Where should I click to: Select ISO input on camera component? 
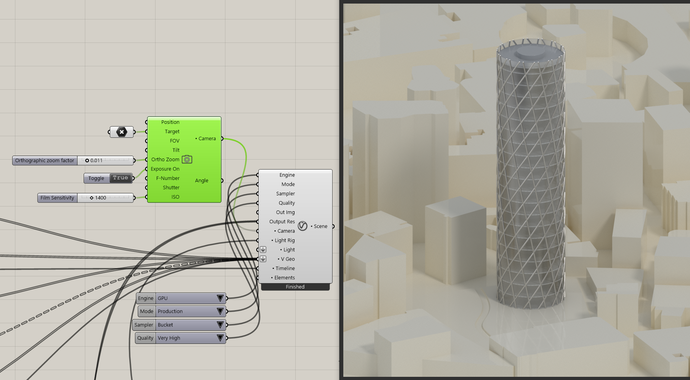(175, 197)
